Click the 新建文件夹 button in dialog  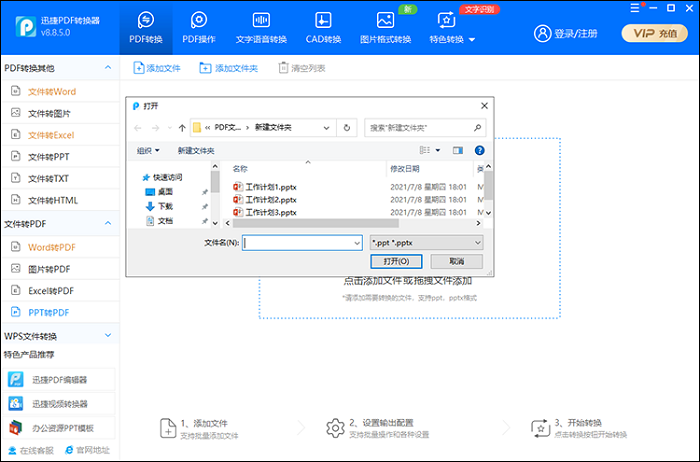click(196, 150)
